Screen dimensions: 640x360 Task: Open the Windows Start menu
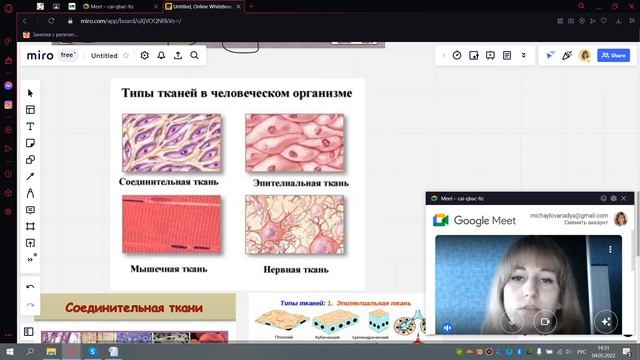[9, 351]
